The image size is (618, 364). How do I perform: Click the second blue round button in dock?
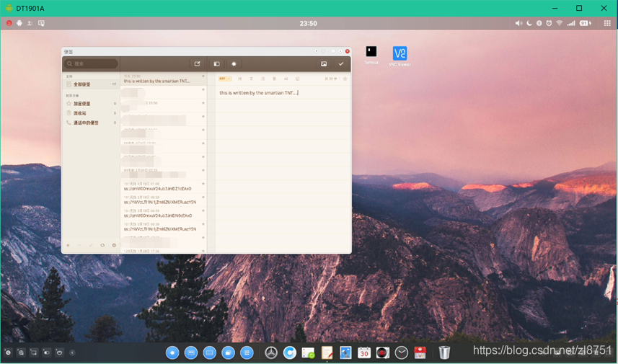click(x=191, y=352)
